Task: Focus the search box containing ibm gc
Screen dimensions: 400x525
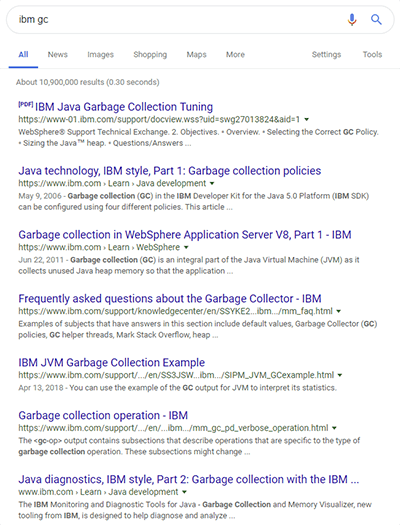Action: [177, 20]
